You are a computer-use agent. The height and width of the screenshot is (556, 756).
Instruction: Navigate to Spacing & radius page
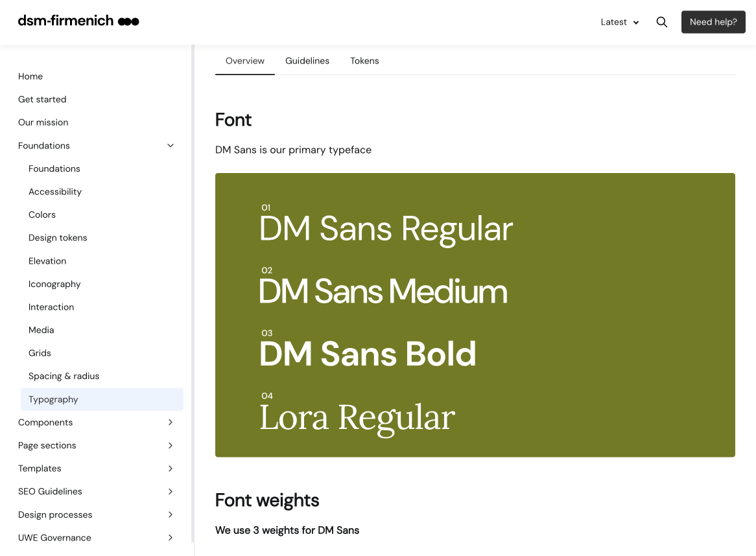pos(64,376)
